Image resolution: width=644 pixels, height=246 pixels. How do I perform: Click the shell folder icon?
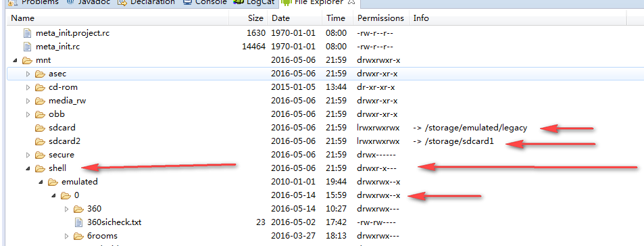coord(40,168)
